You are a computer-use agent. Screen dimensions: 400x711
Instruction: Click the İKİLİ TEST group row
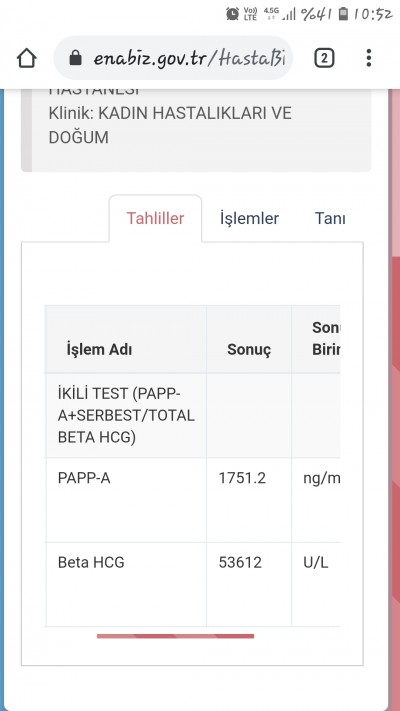pos(192,416)
